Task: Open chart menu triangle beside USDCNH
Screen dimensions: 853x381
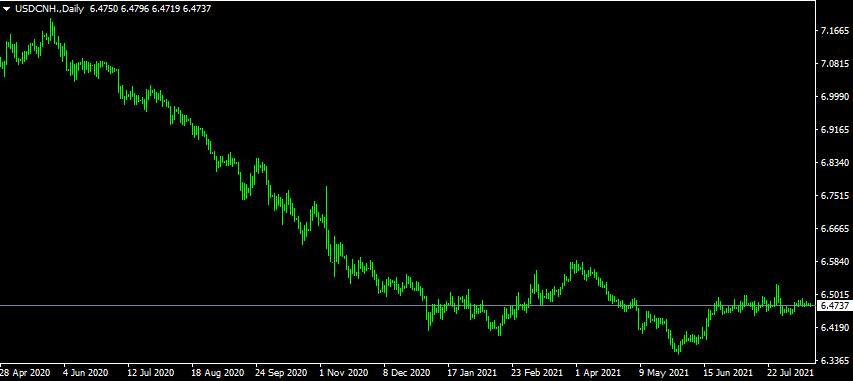Action: pyautogui.click(x=7, y=9)
